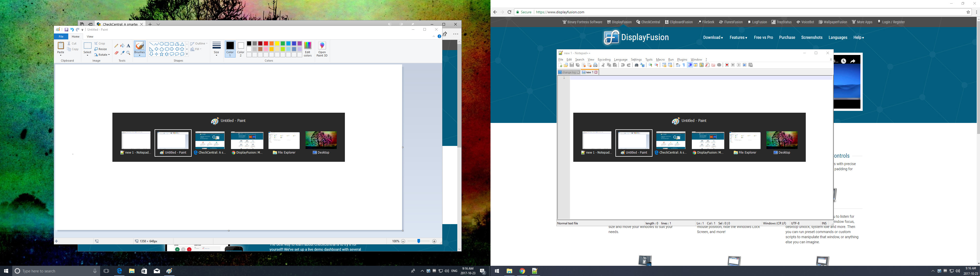Open the Select dropdown arrow in Paint
The height and width of the screenshot is (276, 980).
tap(87, 55)
